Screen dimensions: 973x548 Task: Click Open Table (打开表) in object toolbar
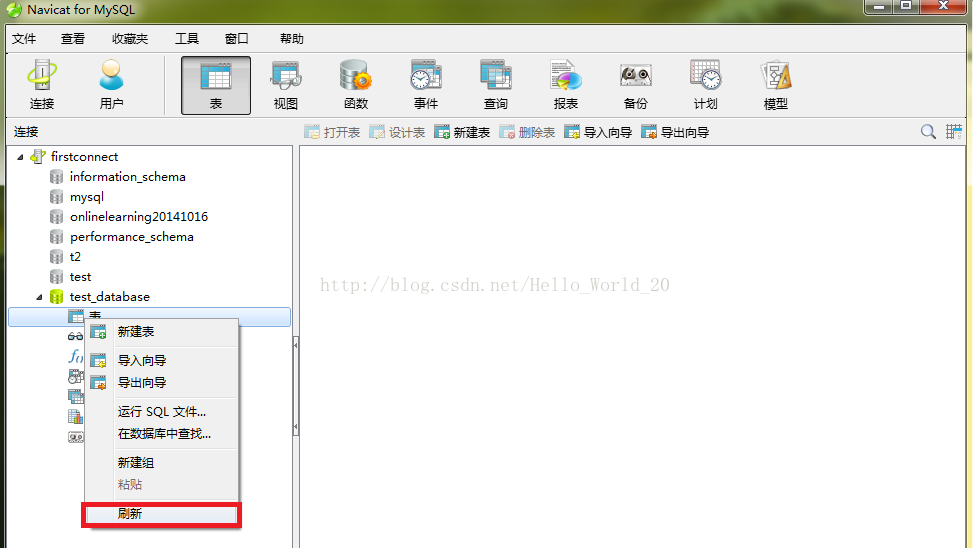[332, 132]
